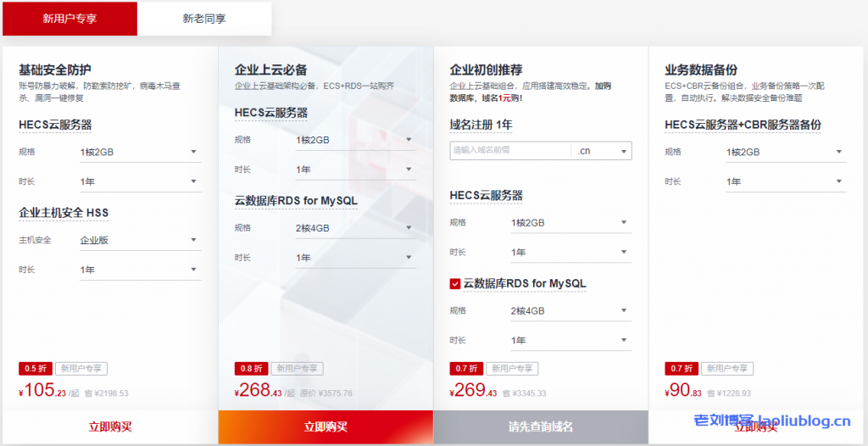Screen dimensions: 868x446
Task: Click the 域名注册 1年 heading
Action: [481, 125]
